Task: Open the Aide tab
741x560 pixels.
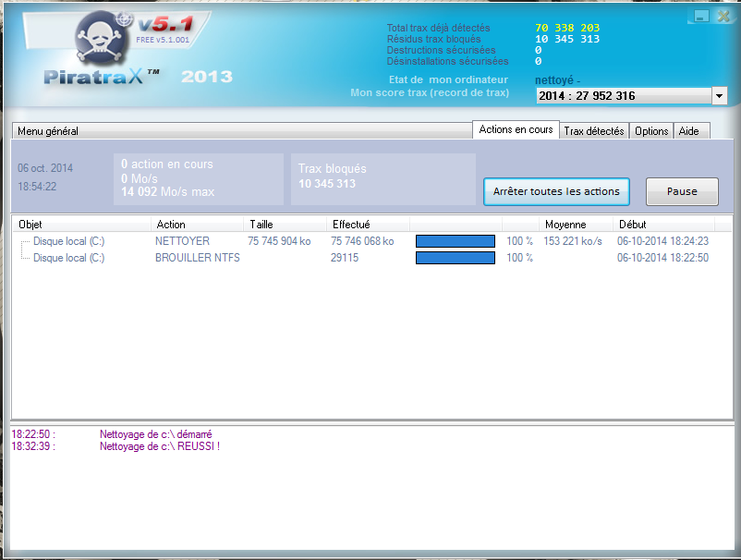Action: [x=691, y=131]
